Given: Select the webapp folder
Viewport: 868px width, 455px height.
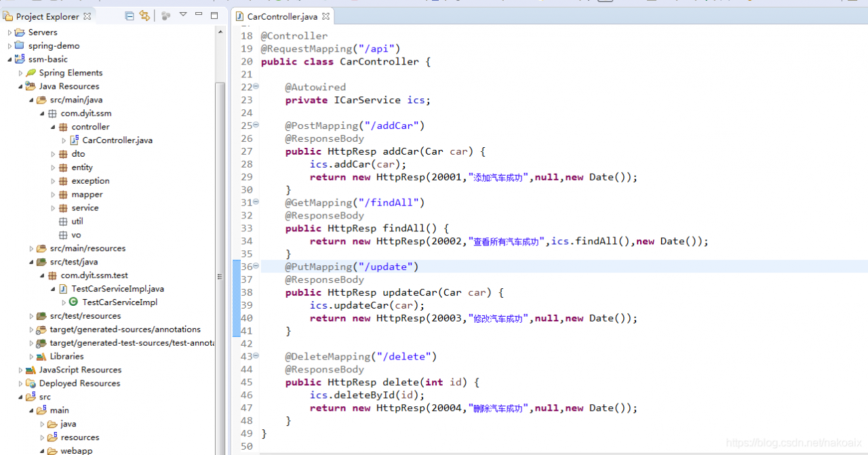Looking at the screenshot, I should (77, 450).
